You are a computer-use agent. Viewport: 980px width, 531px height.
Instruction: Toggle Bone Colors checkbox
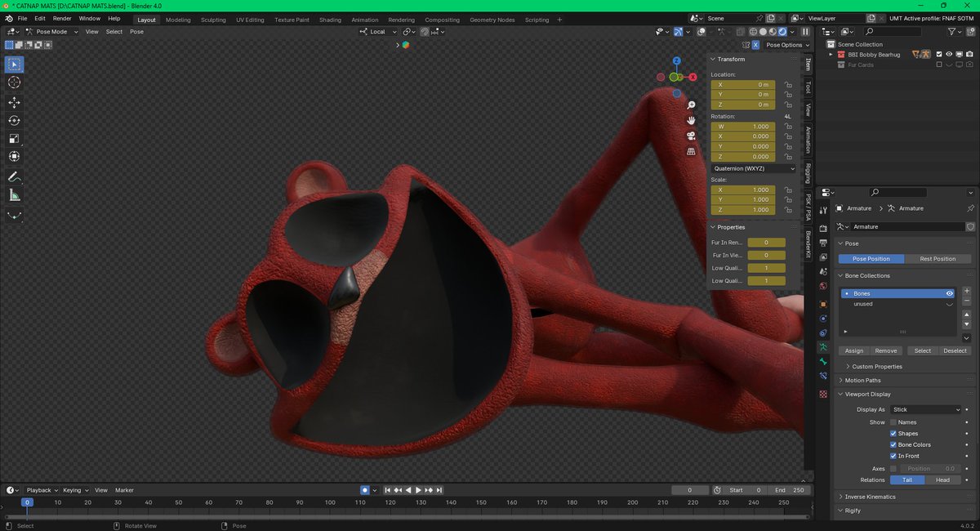893,444
